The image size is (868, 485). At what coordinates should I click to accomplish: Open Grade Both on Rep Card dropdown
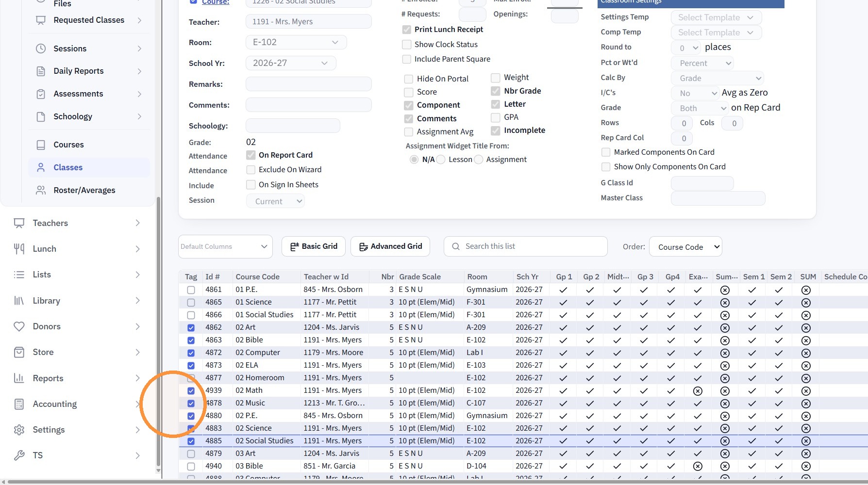point(700,108)
